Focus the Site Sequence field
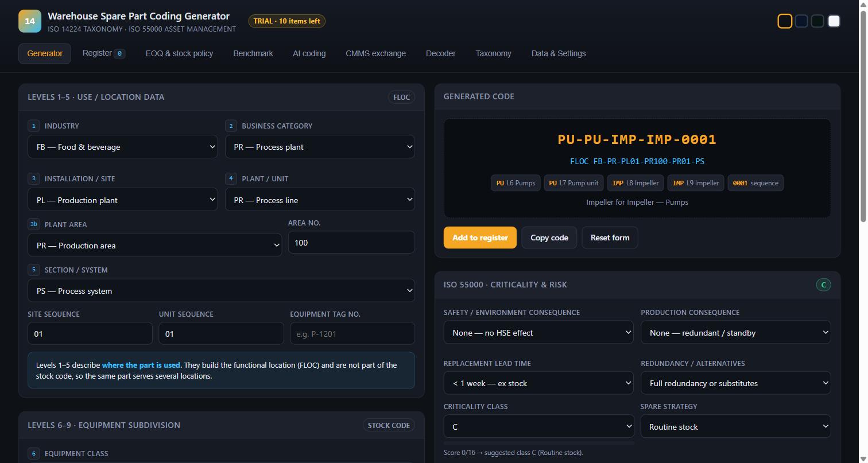The height and width of the screenshot is (463, 868). [90, 334]
